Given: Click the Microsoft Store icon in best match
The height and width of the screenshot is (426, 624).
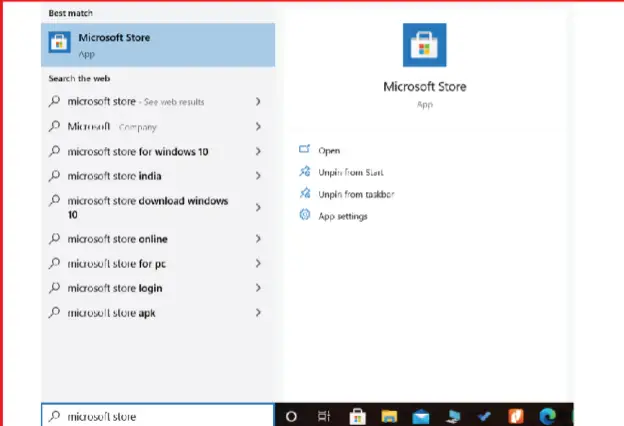Looking at the screenshot, I should pyautogui.click(x=60, y=42).
